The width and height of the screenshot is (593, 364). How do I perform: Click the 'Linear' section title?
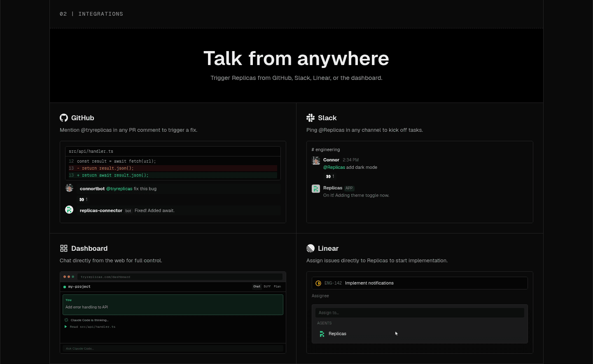tap(328, 248)
